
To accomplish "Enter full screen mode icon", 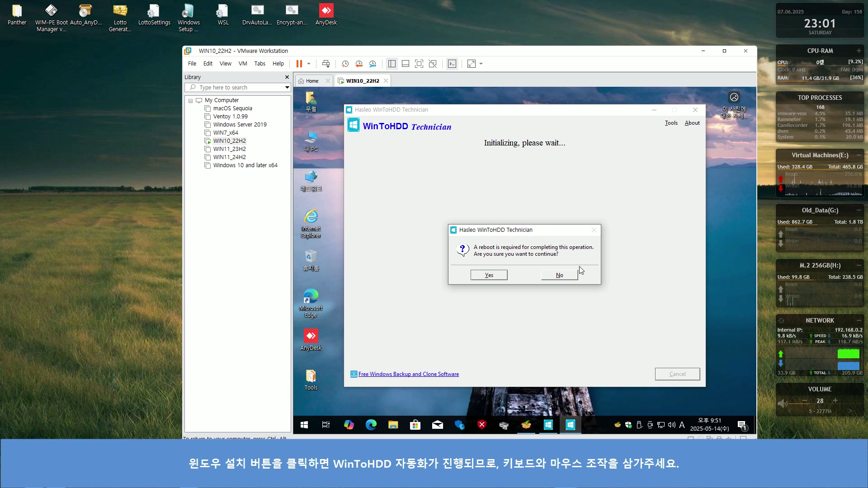I will click(419, 64).
